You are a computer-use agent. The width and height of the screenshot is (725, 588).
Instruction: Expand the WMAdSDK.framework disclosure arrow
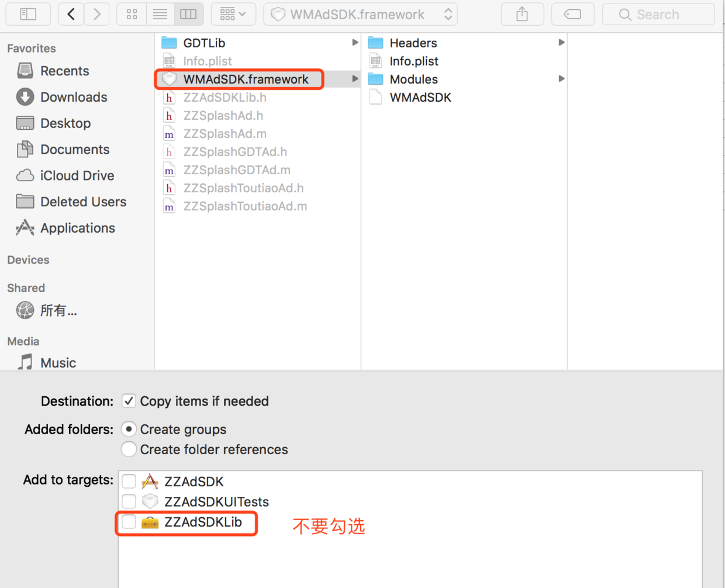point(354,79)
